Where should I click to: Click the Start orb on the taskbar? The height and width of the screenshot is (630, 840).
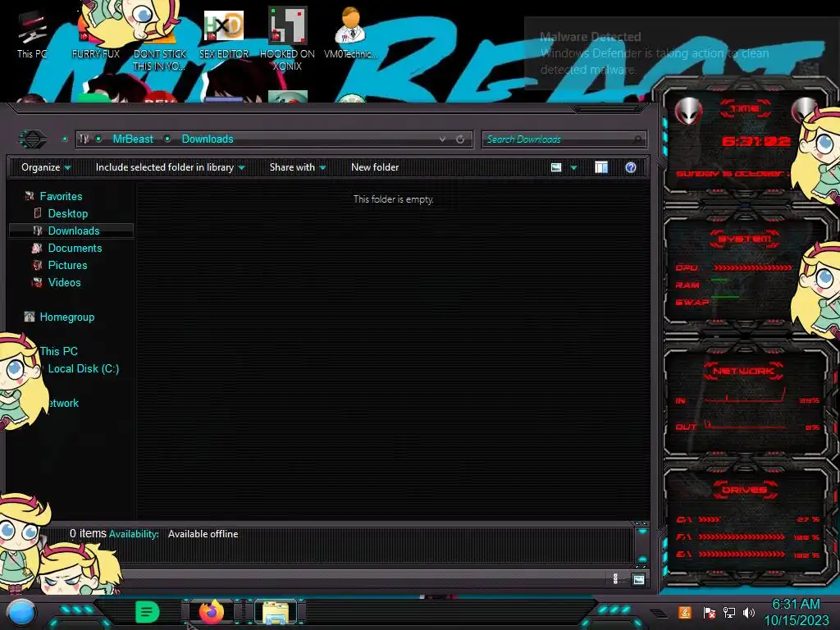pos(21,613)
